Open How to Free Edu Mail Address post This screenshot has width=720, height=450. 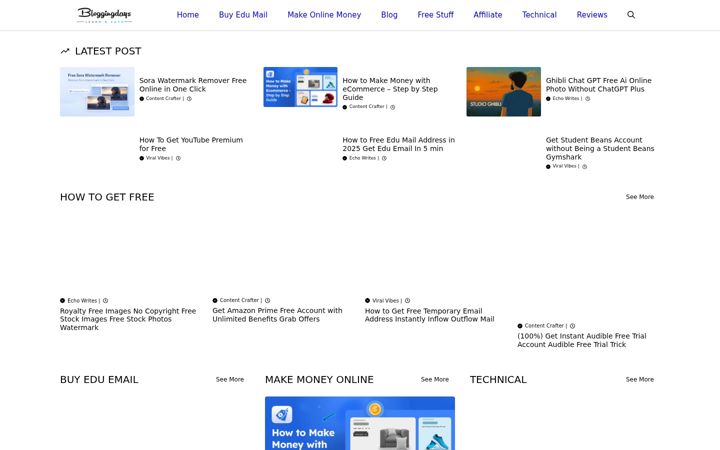click(399, 144)
